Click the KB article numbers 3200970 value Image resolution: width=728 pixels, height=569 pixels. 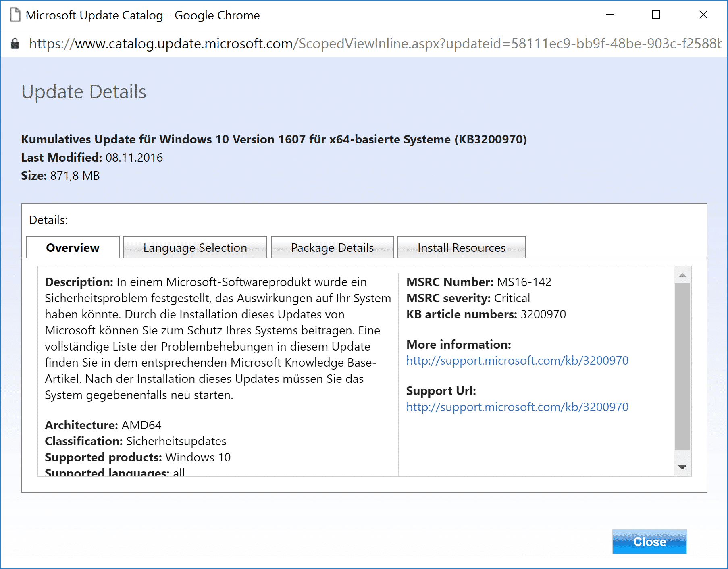(543, 314)
